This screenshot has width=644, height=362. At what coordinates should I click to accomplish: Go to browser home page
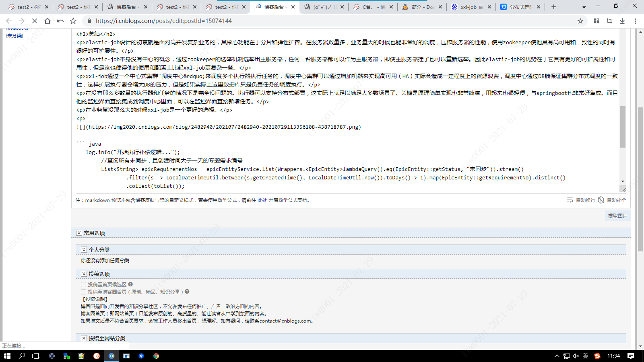tap(47, 21)
